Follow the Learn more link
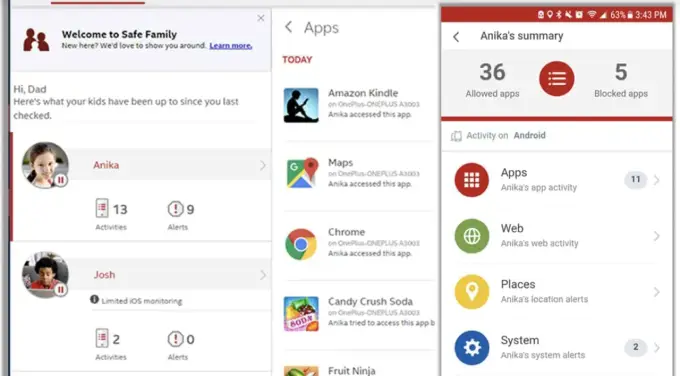 [x=231, y=46]
